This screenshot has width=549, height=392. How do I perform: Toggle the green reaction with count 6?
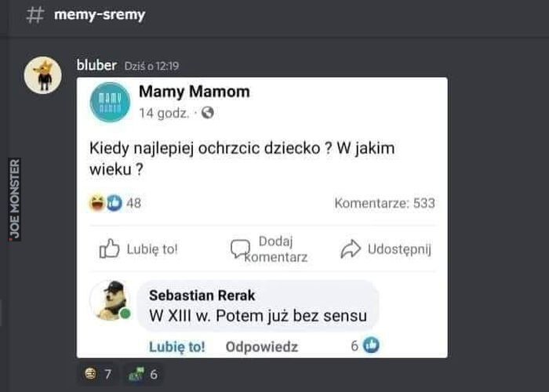(x=144, y=374)
